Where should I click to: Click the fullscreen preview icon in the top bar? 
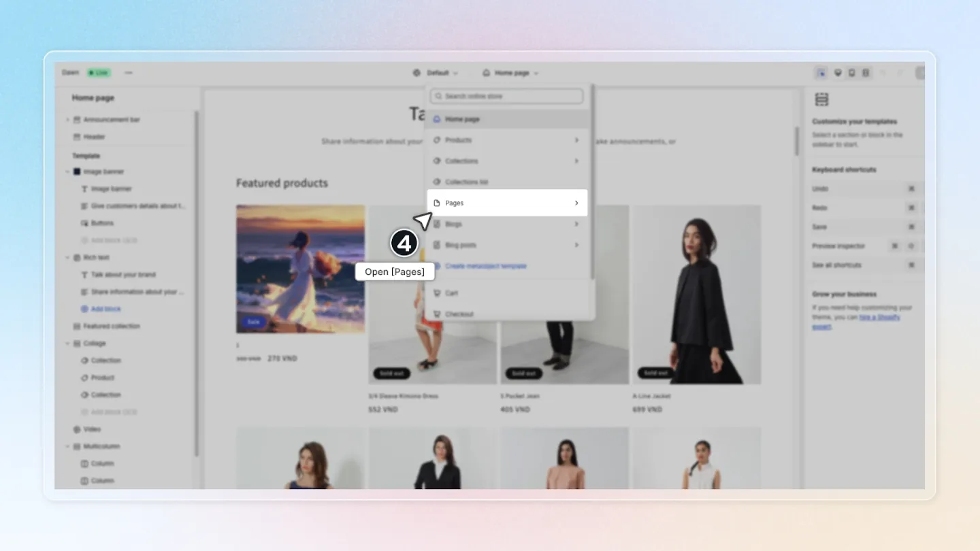866,73
